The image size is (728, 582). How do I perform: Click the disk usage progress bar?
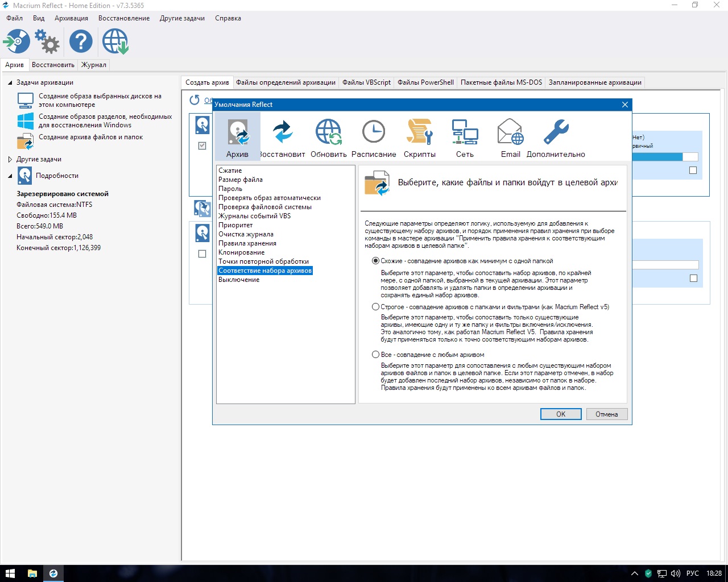[x=664, y=157]
